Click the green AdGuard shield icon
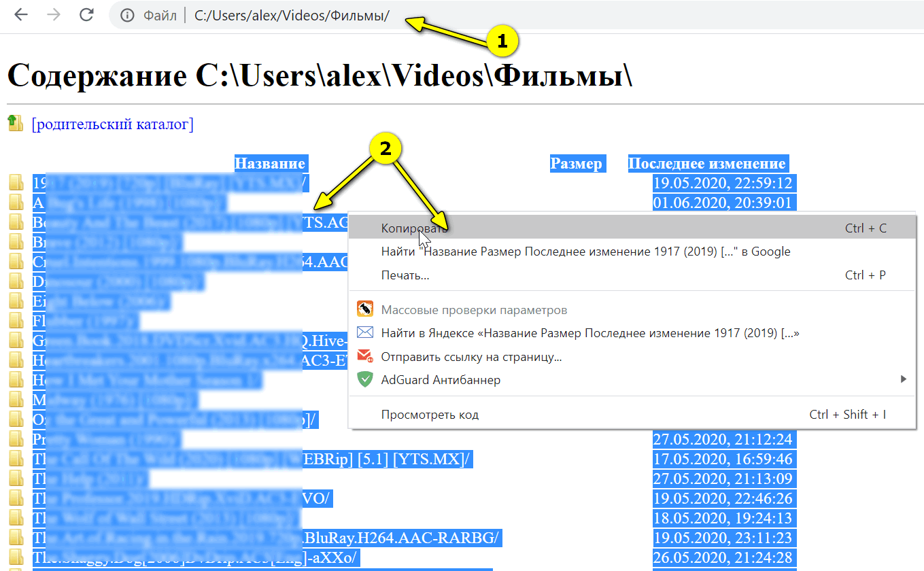This screenshot has width=924, height=571. point(365,380)
